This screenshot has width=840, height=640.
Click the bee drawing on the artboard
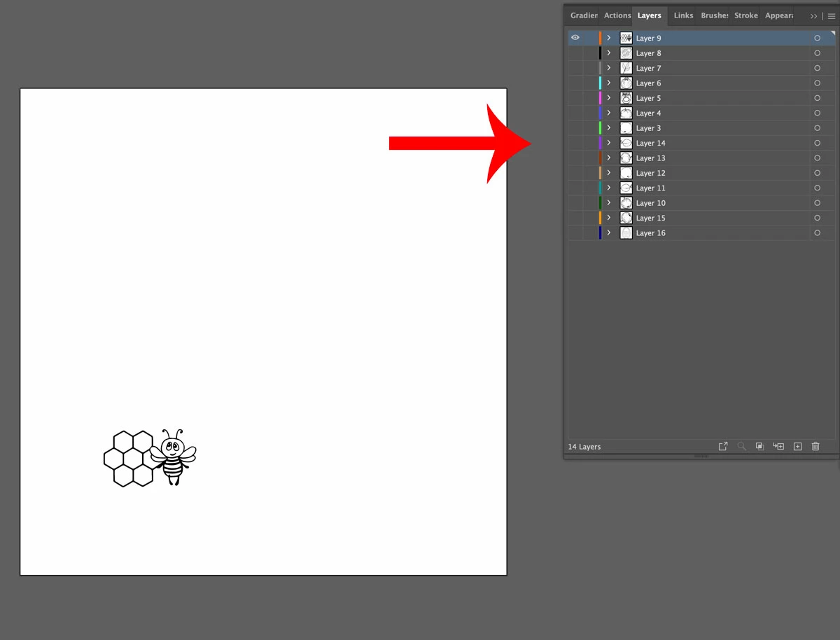pos(173,457)
